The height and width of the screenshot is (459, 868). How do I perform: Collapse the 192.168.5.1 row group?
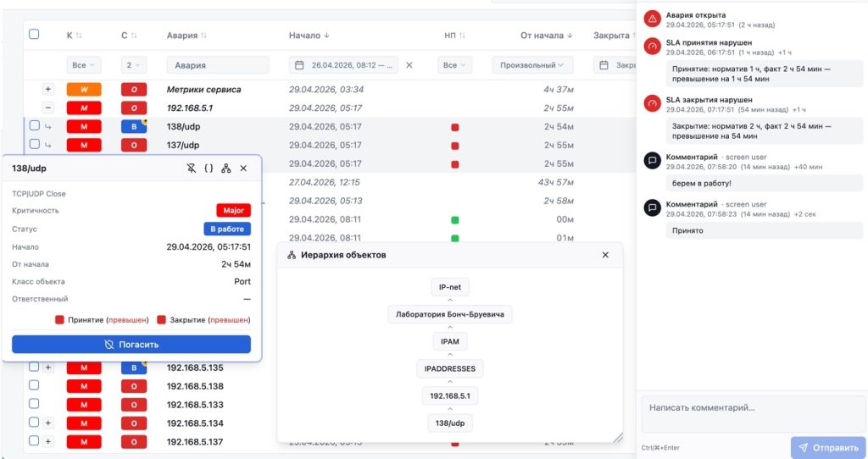[48, 108]
